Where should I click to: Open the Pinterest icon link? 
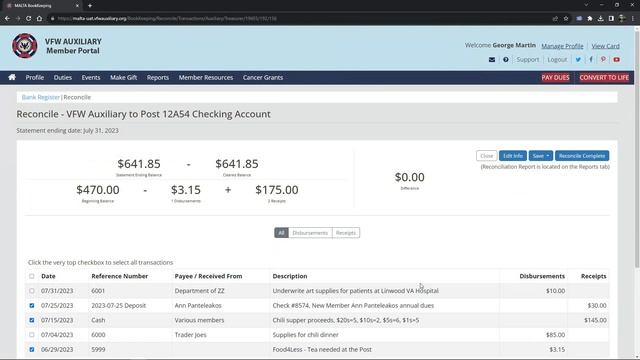[603, 60]
